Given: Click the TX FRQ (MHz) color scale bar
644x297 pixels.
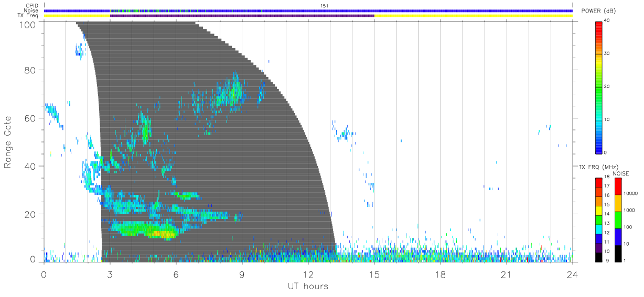Looking at the screenshot, I should tap(598, 219).
